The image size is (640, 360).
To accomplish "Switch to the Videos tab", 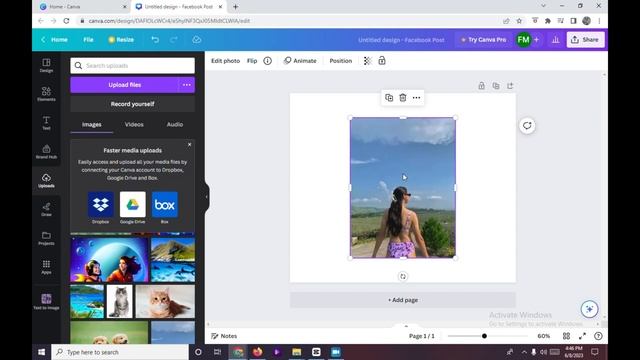I will click(134, 124).
